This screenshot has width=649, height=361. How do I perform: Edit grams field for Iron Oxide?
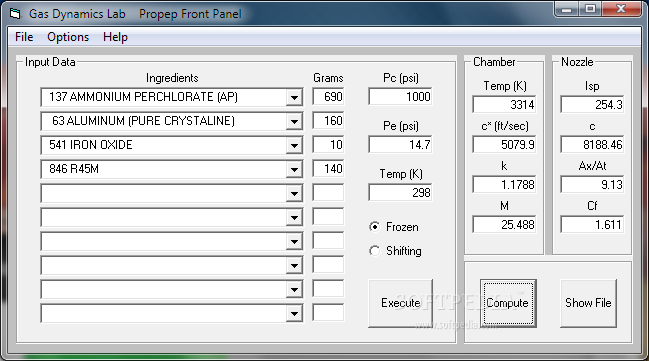[x=328, y=145]
